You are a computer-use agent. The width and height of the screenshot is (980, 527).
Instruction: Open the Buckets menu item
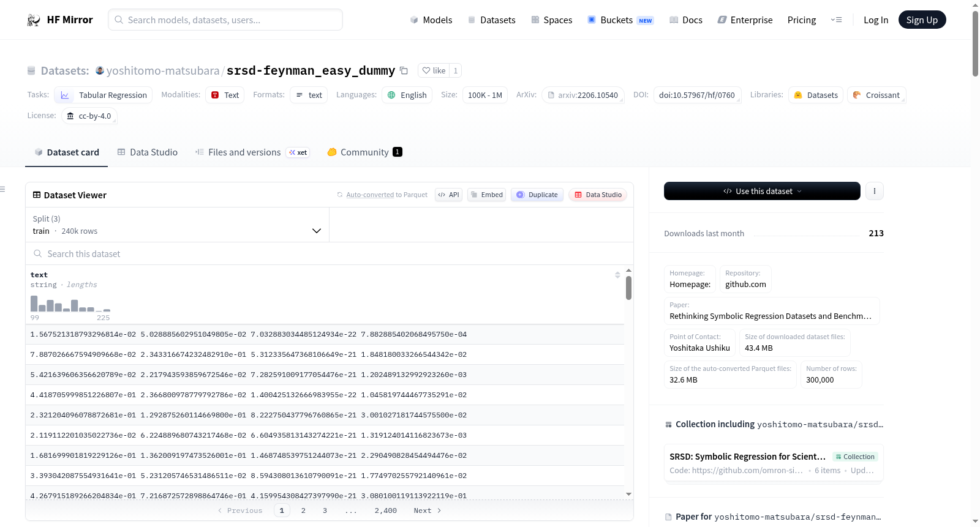click(x=620, y=20)
